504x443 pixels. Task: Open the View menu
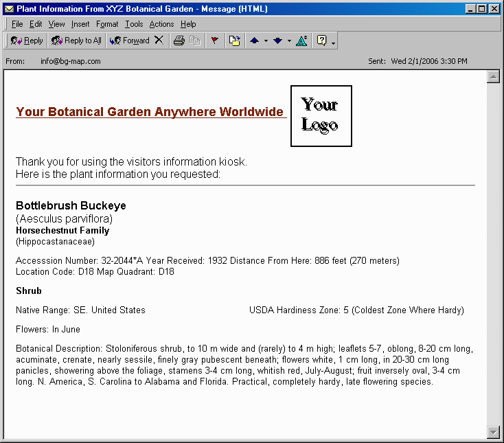[x=56, y=24]
